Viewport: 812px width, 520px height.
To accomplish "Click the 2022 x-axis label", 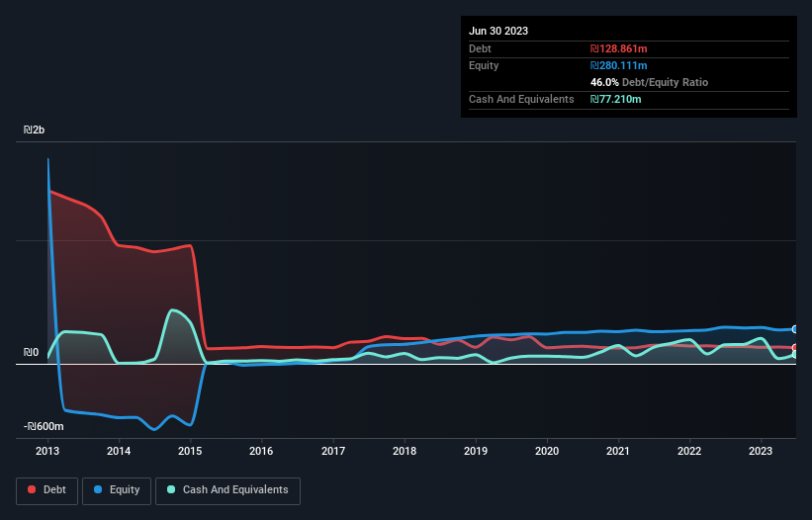I will tap(689, 451).
